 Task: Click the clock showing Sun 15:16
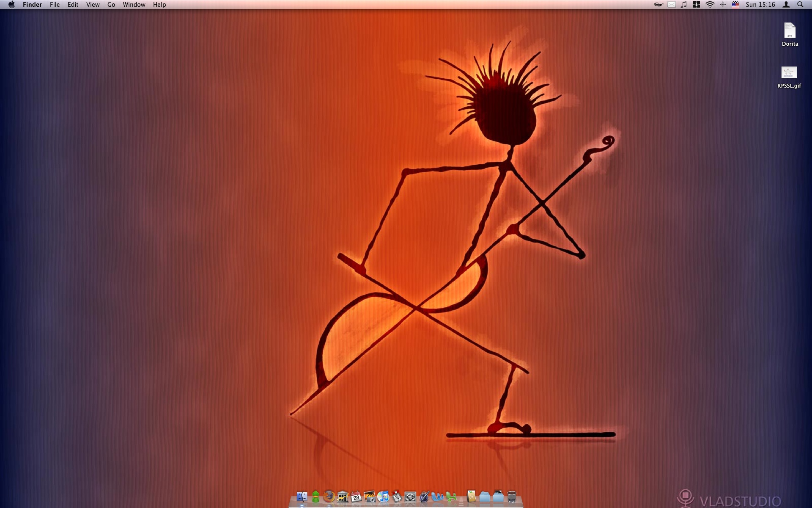click(x=760, y=5)
